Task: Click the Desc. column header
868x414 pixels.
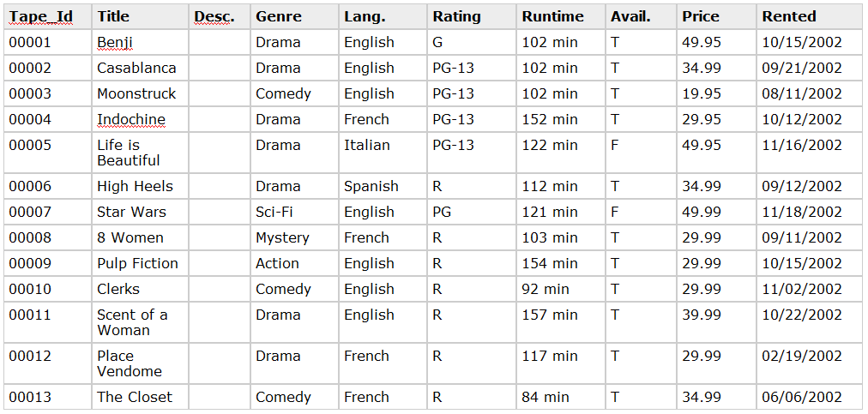Action: pyautogui.click(x=220, y=16)
